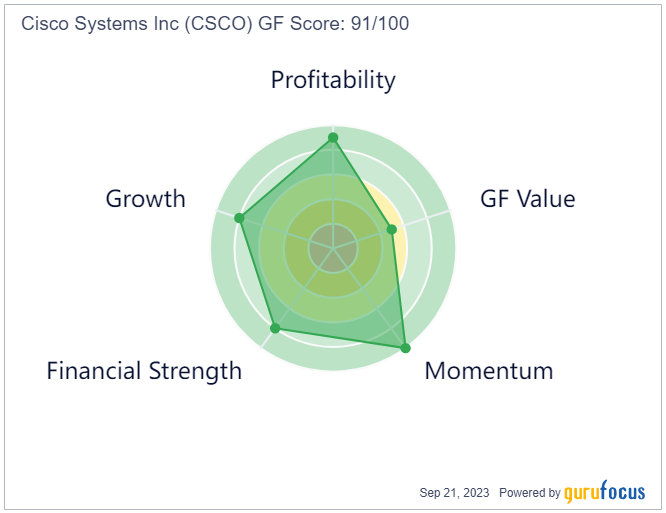Click the GF Value axis label
Viewport: 666px width, 513px height.
coord(528,199)
